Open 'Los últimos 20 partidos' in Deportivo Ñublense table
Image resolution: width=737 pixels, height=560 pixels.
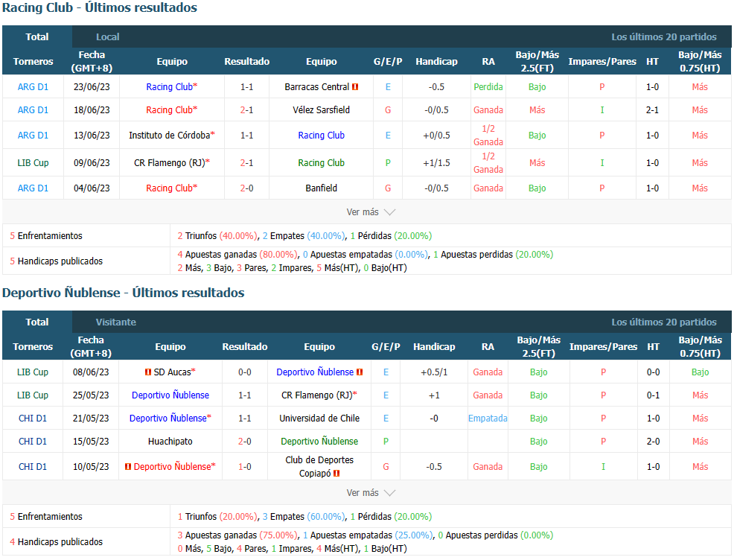point(664,322)
